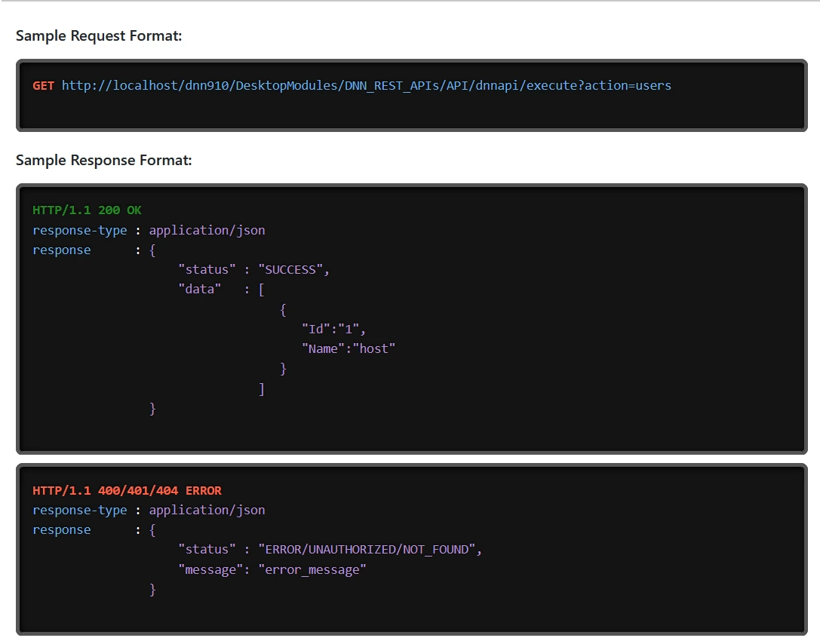Viewport: 820px width, 644px height.
Task: Click the response key in the 200 OK block
Action: point(61,250)
